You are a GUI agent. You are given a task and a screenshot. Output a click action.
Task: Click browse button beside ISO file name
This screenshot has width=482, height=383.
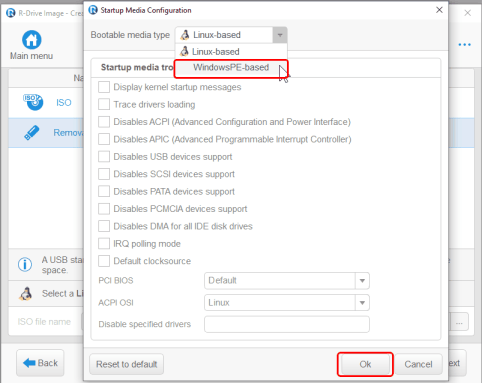pyautogui.click(x=459, y=322)
